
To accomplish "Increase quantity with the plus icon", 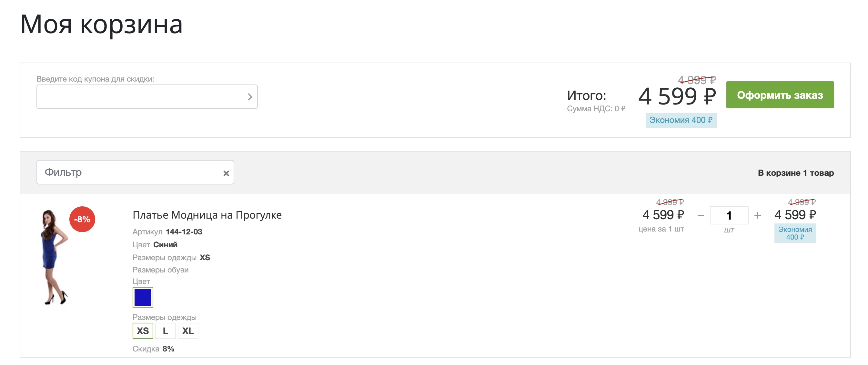I will [757, 215].
